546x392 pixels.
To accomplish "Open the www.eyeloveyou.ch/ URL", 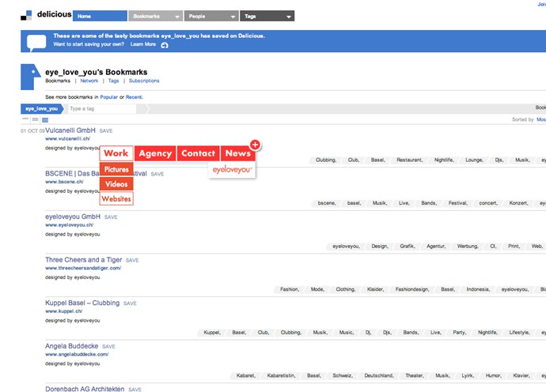I will tap(70, 225).
